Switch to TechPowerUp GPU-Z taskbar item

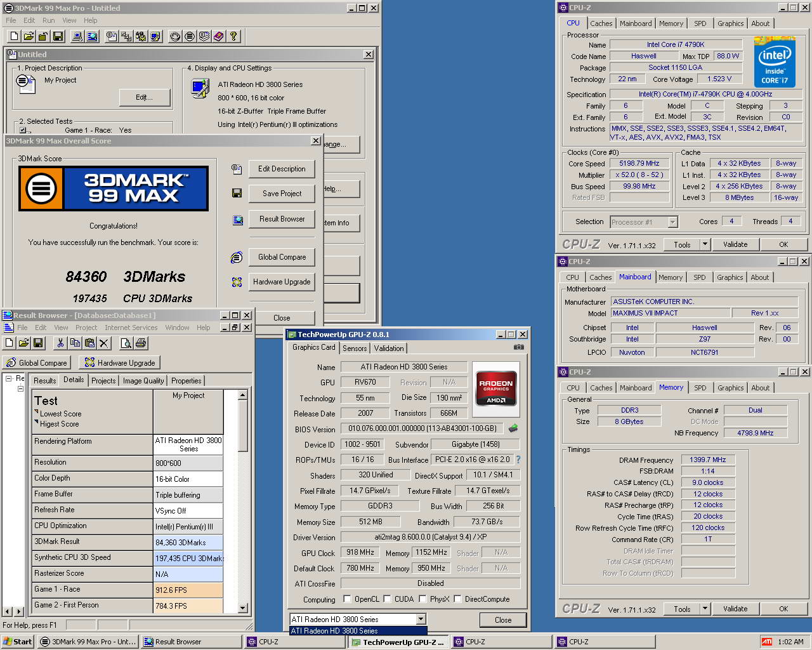coord(398,642)
